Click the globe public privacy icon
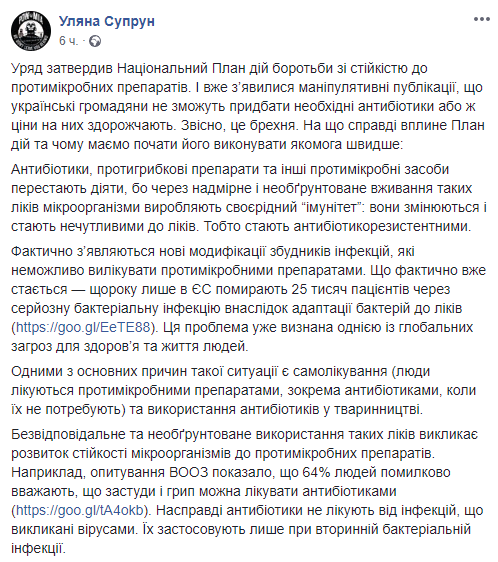Screen dimensions: 498x562 click(x=95, y=41)
